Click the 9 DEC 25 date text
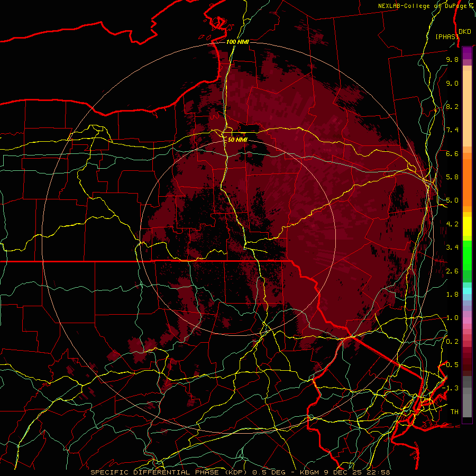Screen dimensions: 476x476 click(x=343, y=472)
